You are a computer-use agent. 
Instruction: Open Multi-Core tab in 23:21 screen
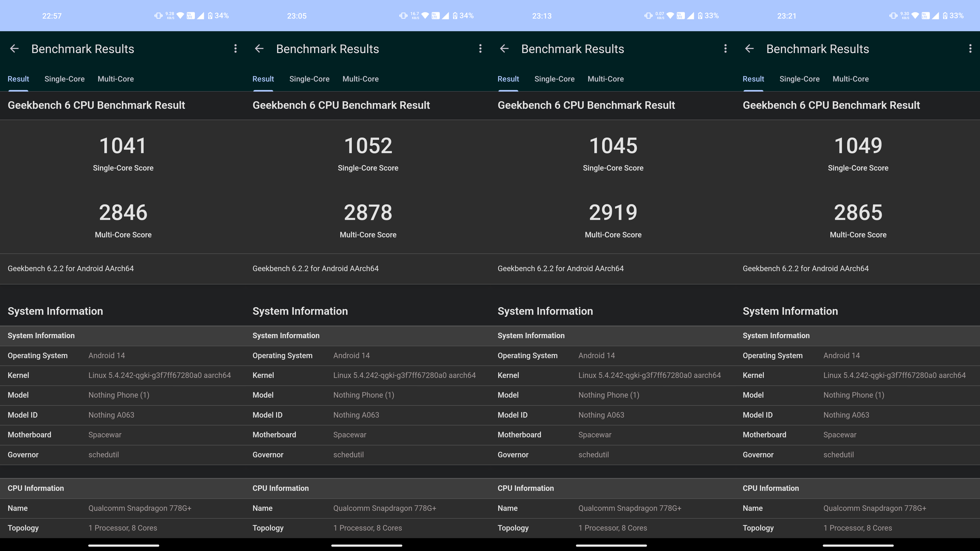coord(851,79)
